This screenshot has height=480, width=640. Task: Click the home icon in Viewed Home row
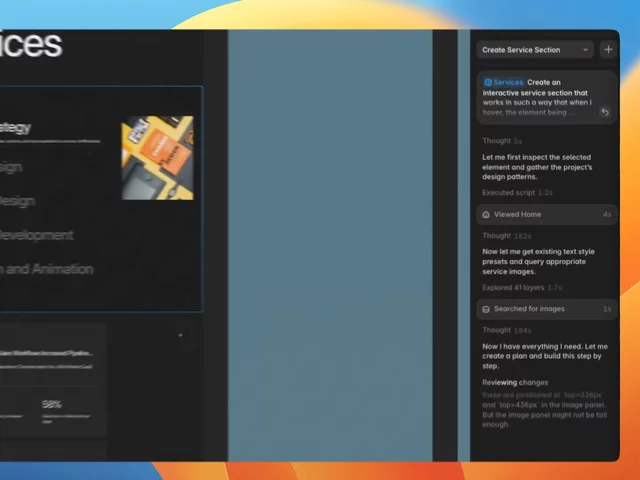pos(486,215)
